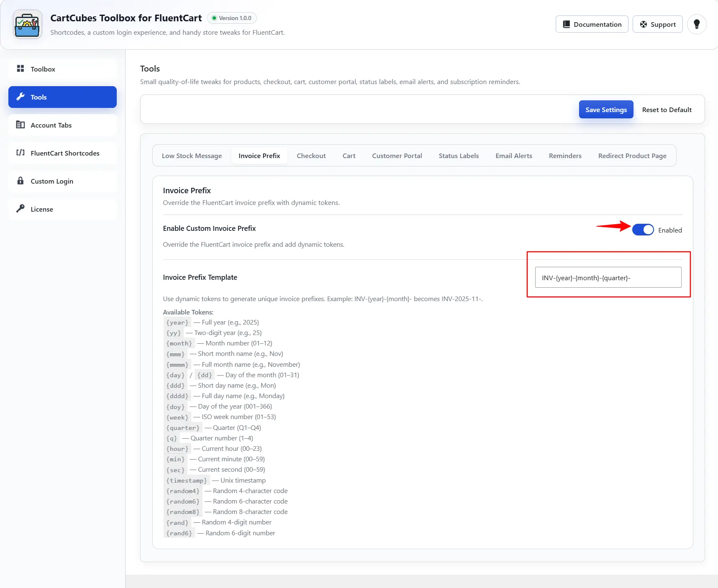
Task: Click the Enable Custom Invoice Prefix label
Action: pyautogui.click(x=209, y=228)
